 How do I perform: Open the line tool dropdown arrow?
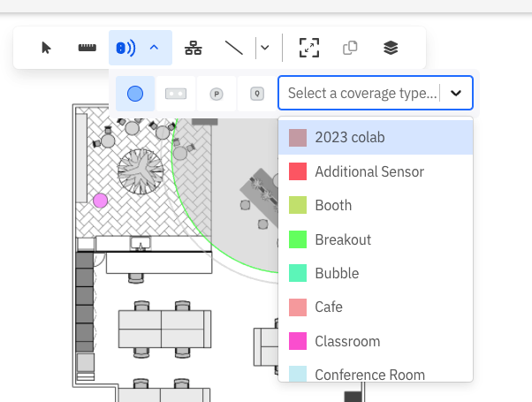click(265, 48)
